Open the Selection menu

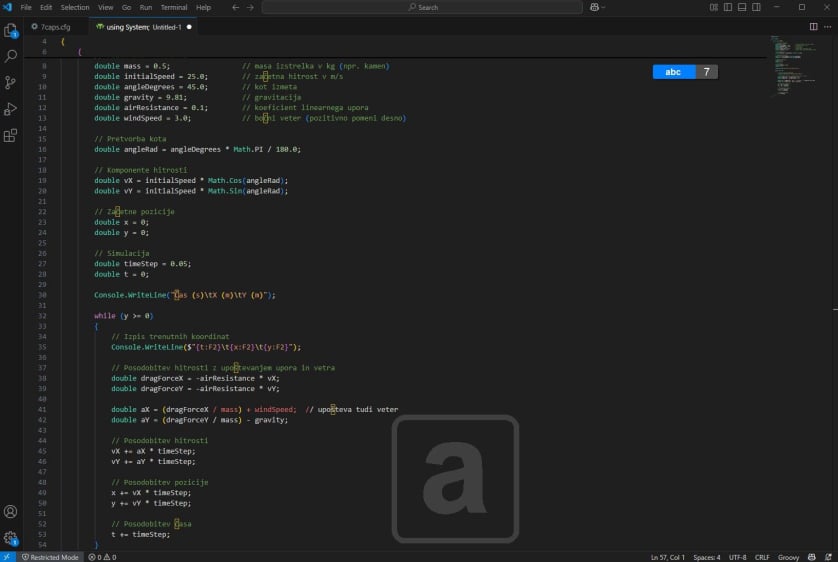pyautogui.click(x=75, y=7)
